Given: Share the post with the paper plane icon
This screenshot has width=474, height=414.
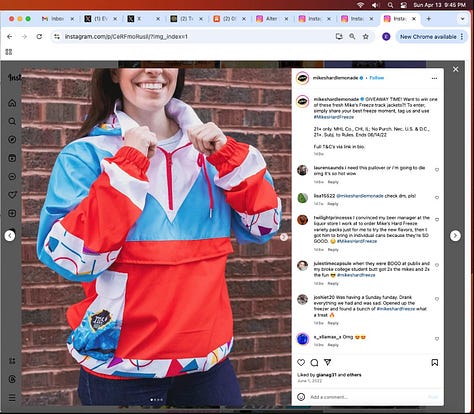Looking at the screenshot, I should click(x=327, y=362).
